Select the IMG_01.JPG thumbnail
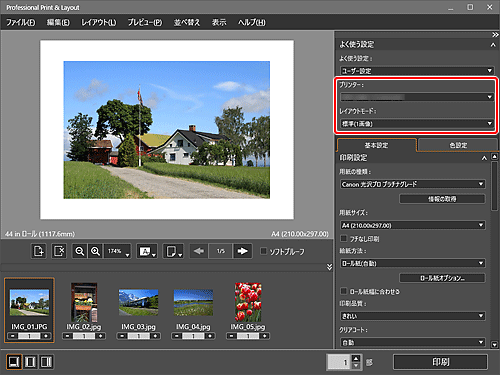 29,303
